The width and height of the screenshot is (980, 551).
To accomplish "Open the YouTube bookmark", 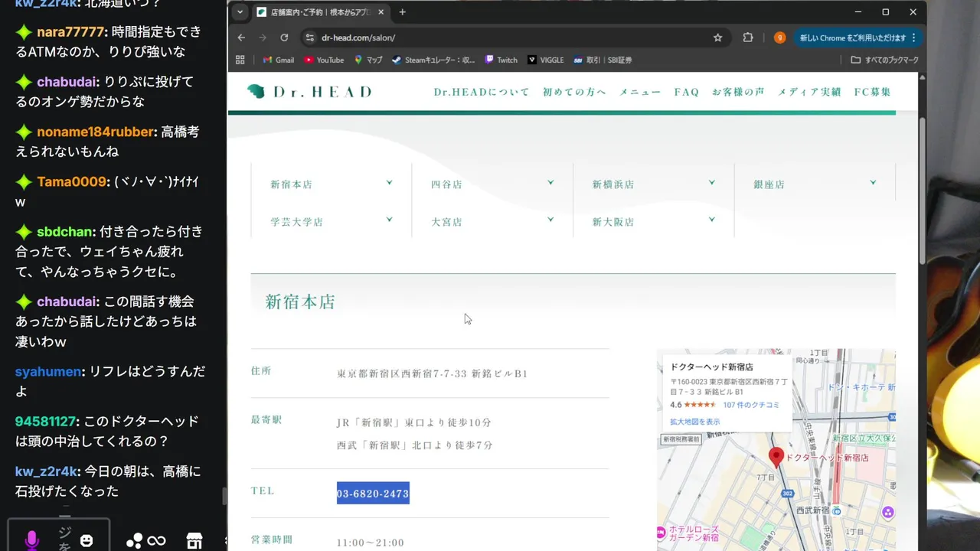I will click(324, 60).
